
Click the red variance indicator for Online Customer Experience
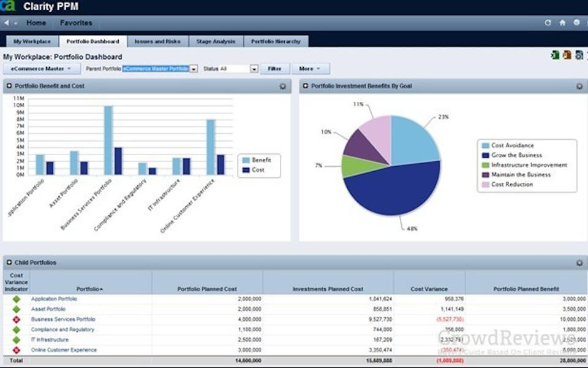click(x=16, y=350)
